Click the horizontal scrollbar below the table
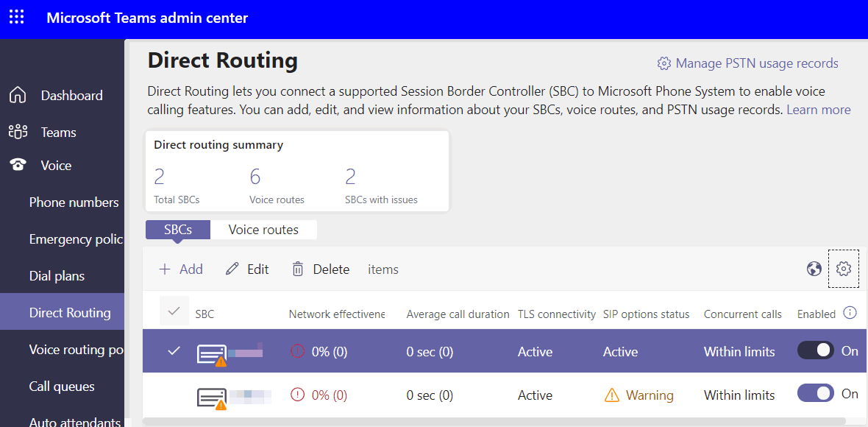Viewport: 868px width, 427px height. (494, 421)
